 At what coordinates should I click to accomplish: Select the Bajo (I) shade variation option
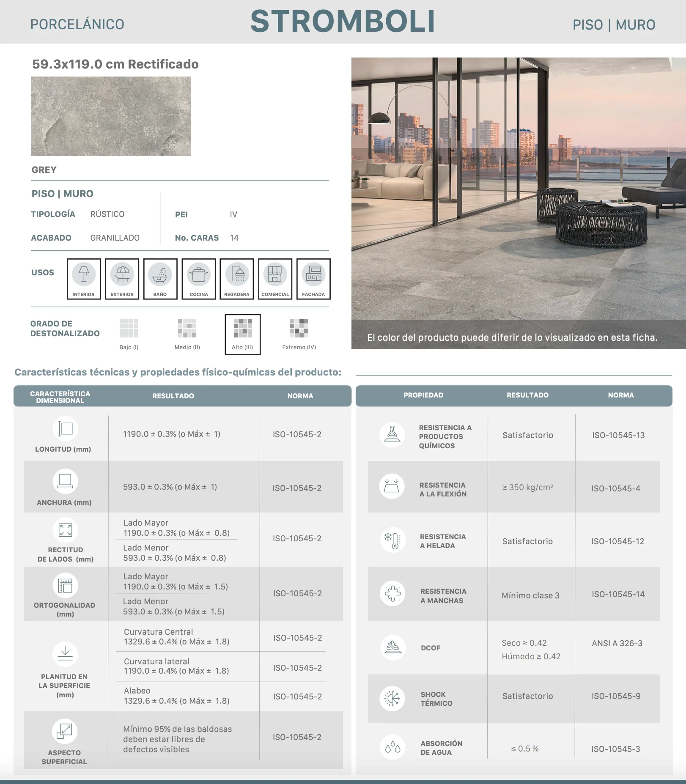(129, 334)
